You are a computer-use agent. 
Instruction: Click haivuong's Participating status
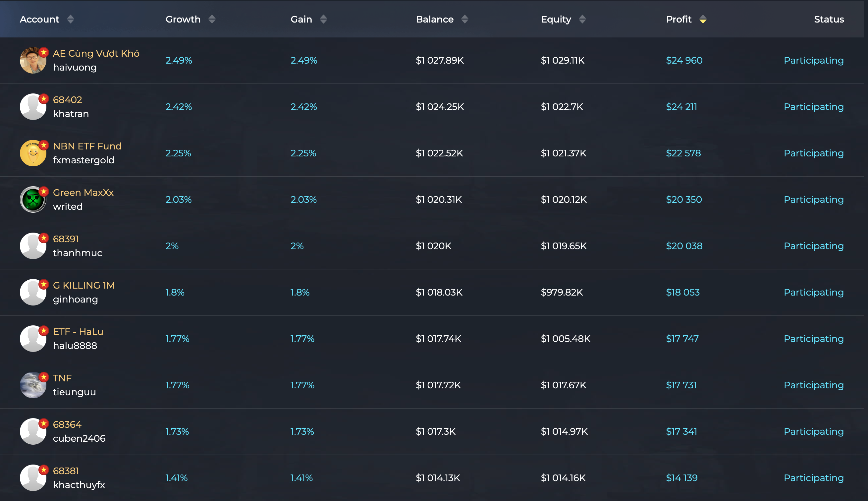tap(814, 61)
